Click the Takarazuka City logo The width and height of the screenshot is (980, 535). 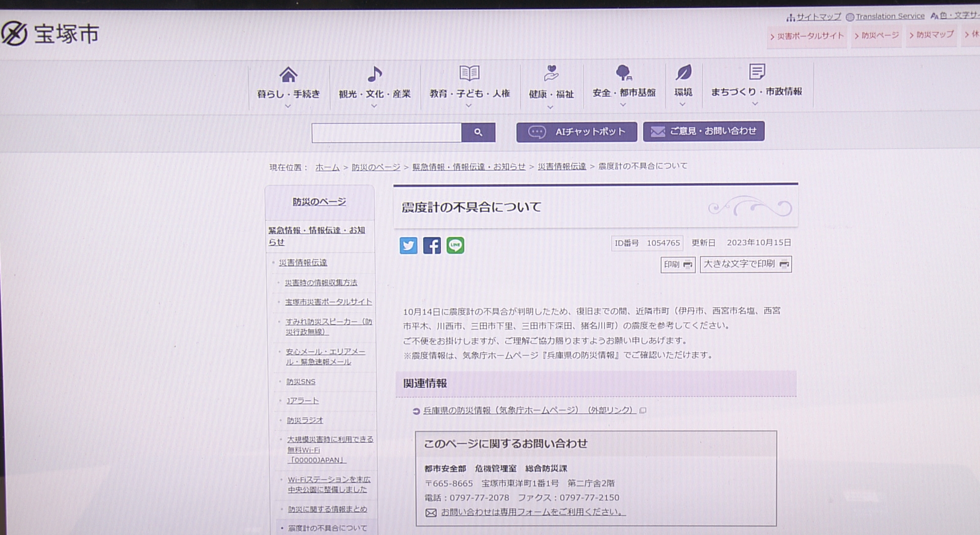pos(50,34)
